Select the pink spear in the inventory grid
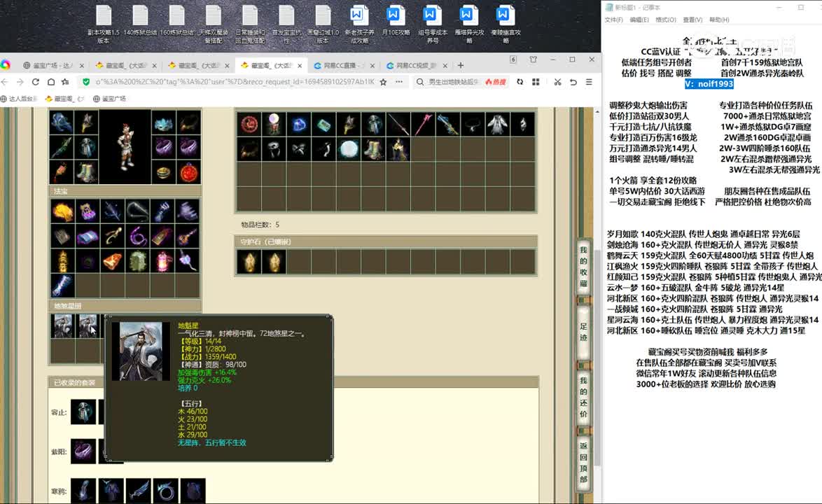The width and height of the screenshot is (822, 504). tap(423, 124)
